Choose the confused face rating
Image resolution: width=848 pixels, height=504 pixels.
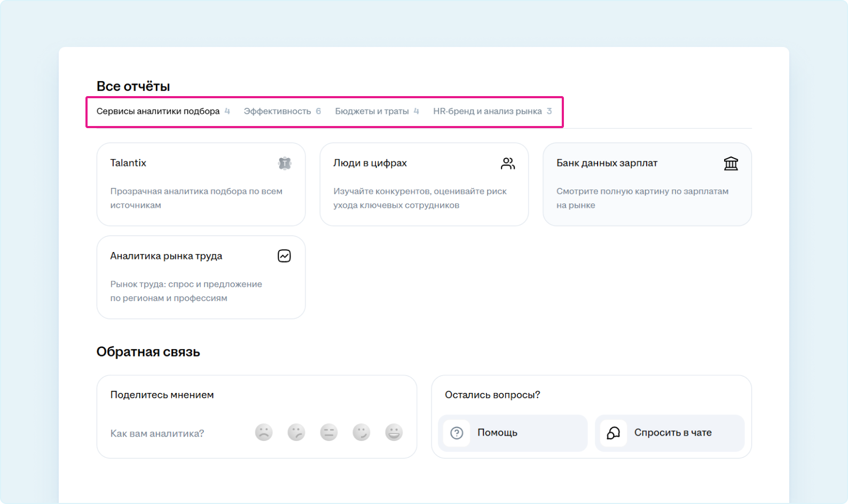coord(296,432)
